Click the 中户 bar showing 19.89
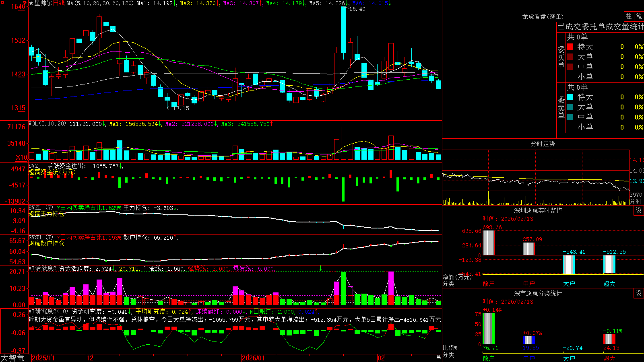The height and width of the screenshot is (362, 644). (x=529, y=340)
